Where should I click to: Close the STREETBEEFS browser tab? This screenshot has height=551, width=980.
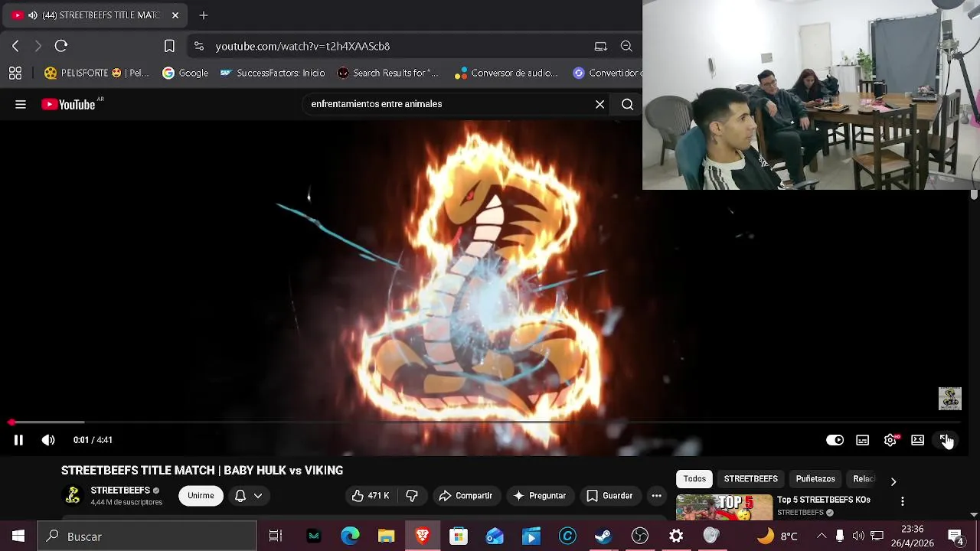point(175,15)
